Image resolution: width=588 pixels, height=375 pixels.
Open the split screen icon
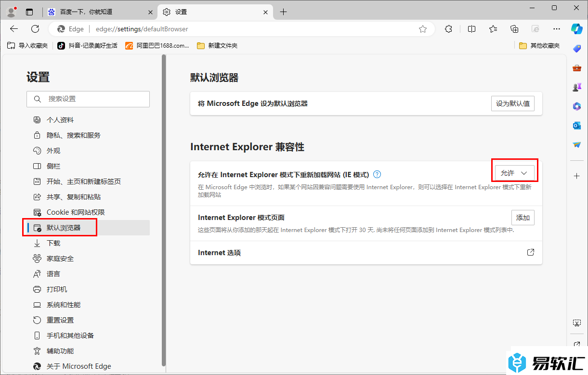(x=472, y=29)
